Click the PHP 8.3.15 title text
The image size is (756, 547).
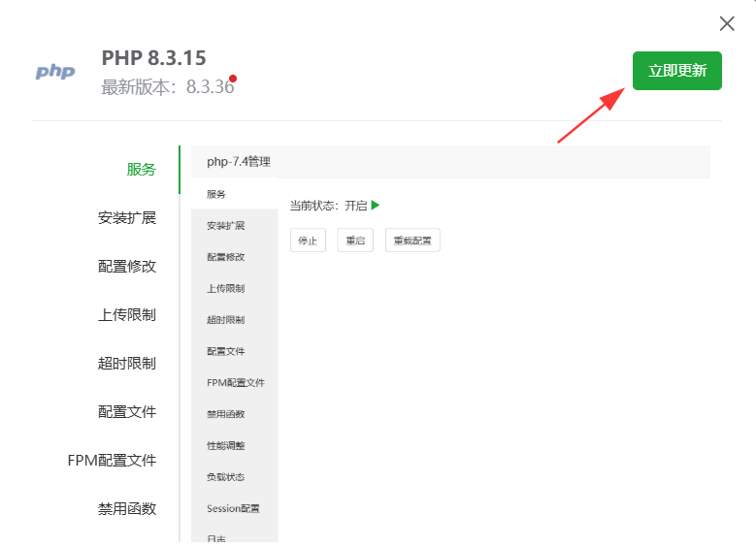click(x=153, y=58)
